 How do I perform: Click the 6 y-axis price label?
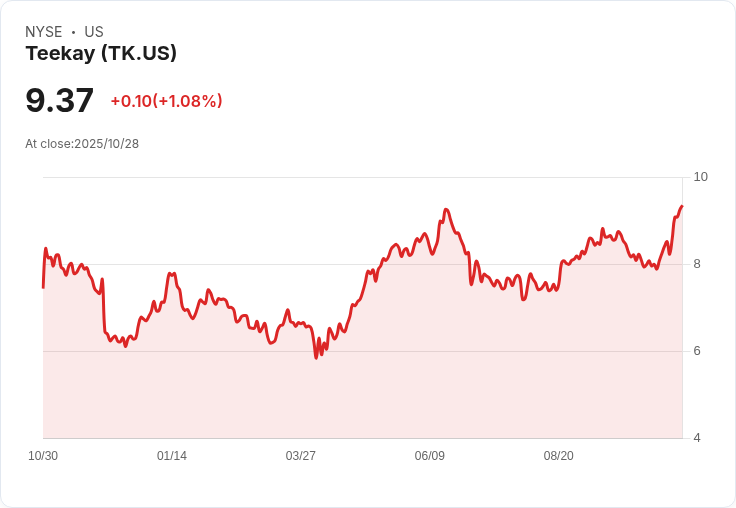(x=697, y=351)
